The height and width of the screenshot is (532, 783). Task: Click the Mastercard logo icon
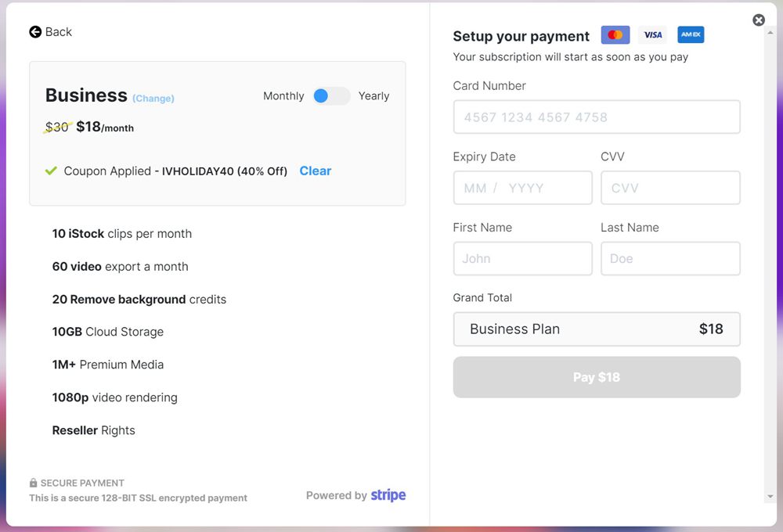tap(615, 35)
